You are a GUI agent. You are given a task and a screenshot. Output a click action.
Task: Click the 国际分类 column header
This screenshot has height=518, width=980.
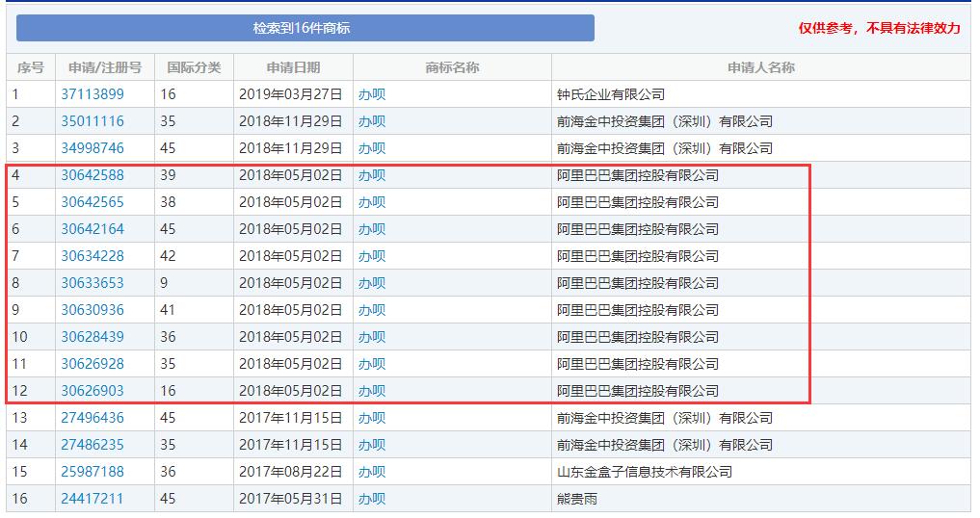click(x=194, y=67)
